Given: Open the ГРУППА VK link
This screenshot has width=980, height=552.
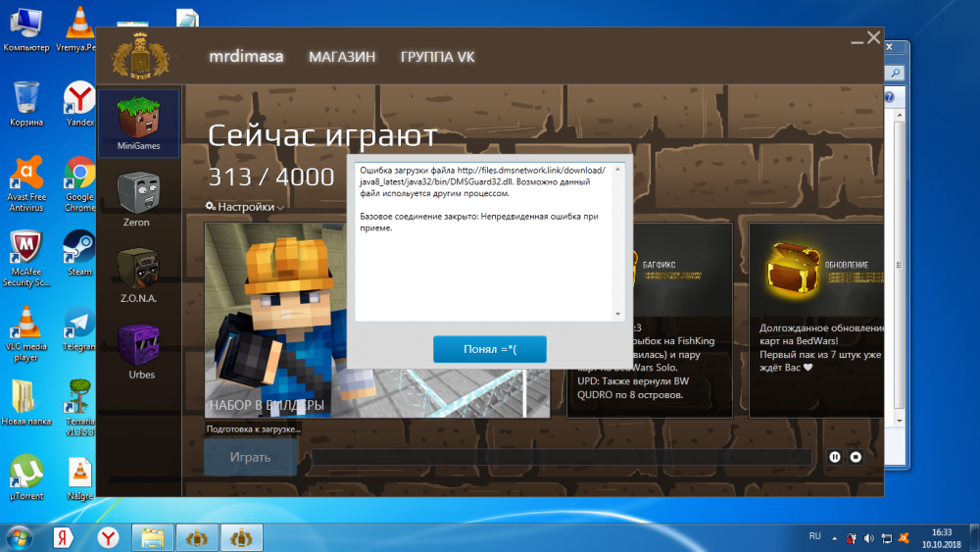Looking at the screenshot, I should [x=437, y=57].
